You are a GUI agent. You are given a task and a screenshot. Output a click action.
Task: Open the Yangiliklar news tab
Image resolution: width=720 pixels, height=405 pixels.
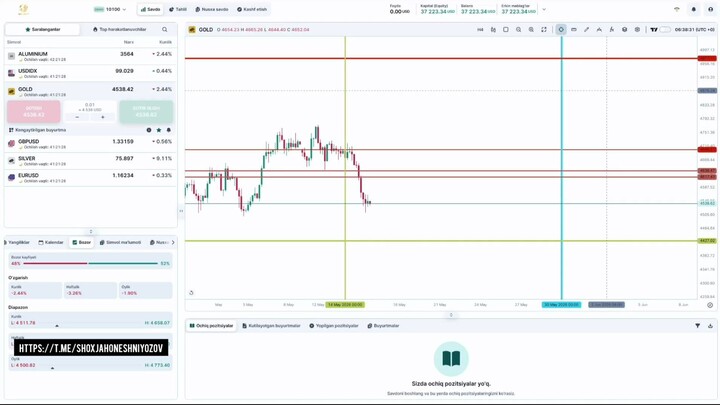tap(17, 242)
